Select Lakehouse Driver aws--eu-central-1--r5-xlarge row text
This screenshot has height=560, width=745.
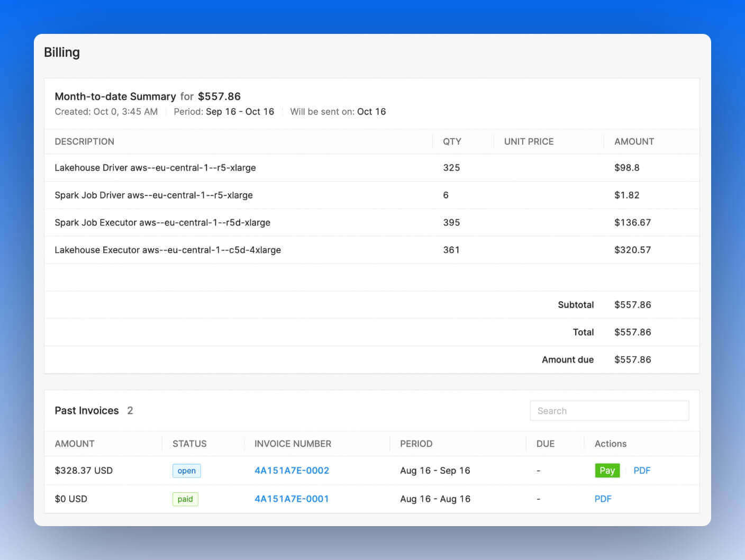[155, 168]
